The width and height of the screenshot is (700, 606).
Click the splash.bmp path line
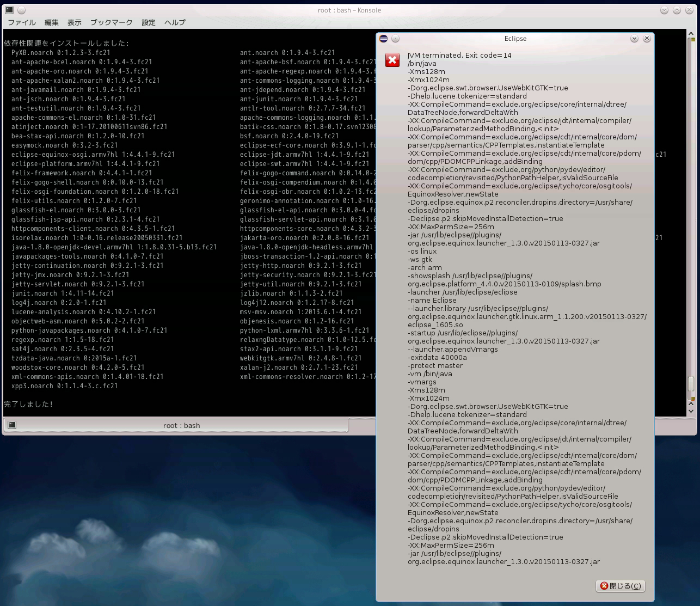pyautogui.click(x=505, y=284)
